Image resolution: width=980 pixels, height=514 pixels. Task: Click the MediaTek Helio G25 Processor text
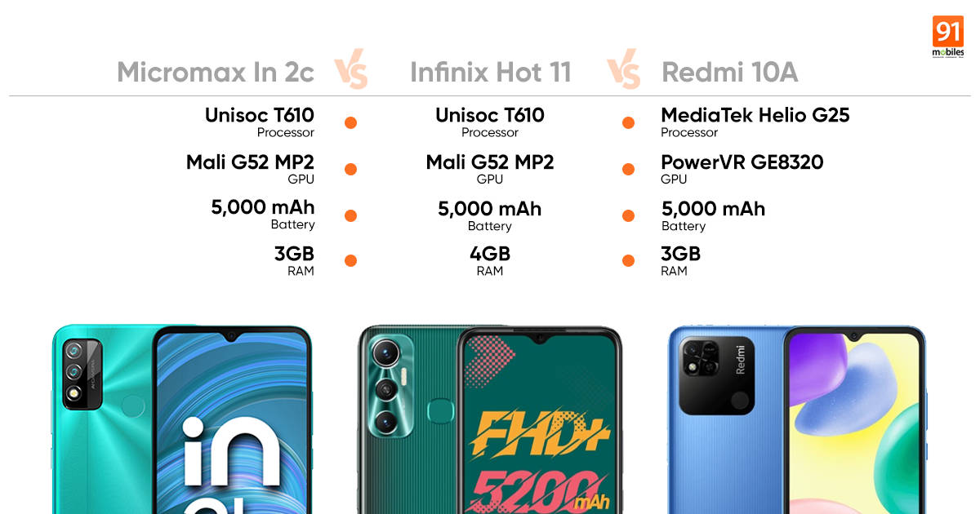(x=755, y=122)
